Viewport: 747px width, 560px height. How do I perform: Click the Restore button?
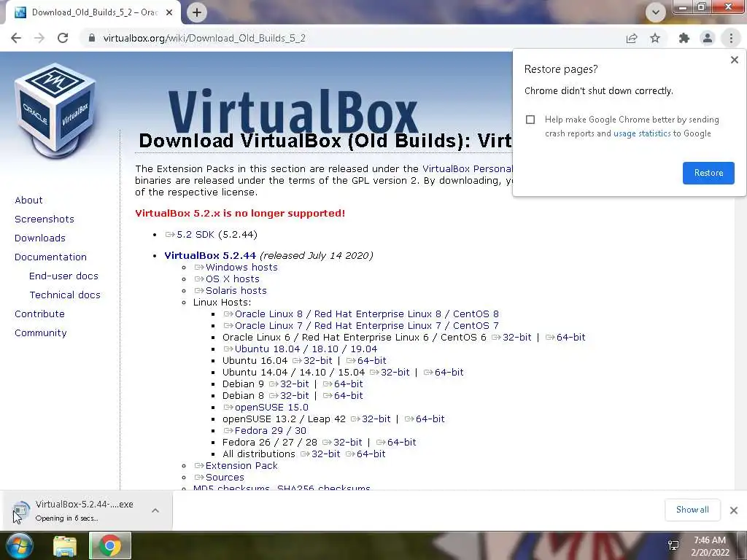[708, 173]
